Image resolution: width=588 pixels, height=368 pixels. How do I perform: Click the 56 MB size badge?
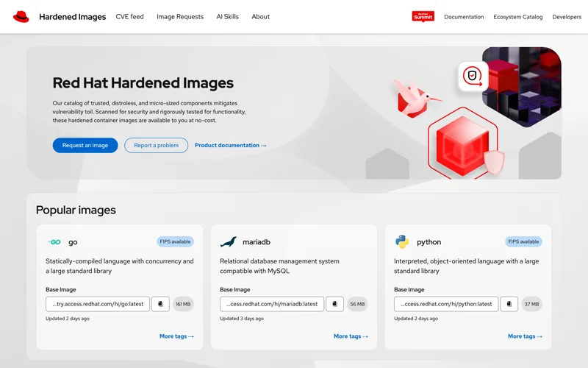click(x=357, y=304)
